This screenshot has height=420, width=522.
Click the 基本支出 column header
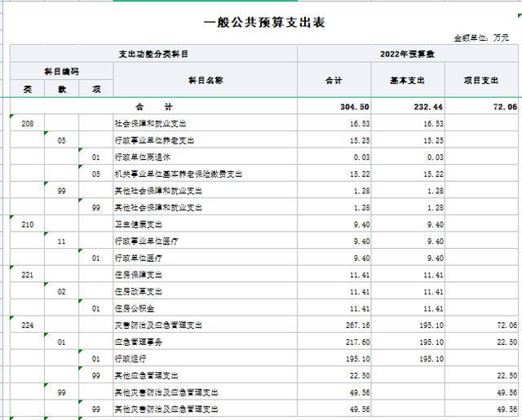[x=410, y=81]
